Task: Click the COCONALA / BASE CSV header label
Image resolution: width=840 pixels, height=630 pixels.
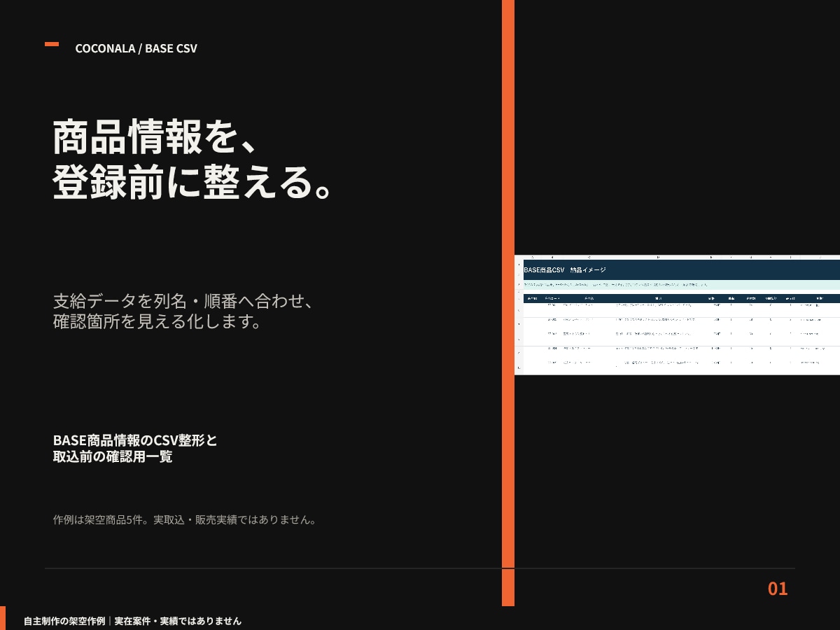Action: click(136, 48)
